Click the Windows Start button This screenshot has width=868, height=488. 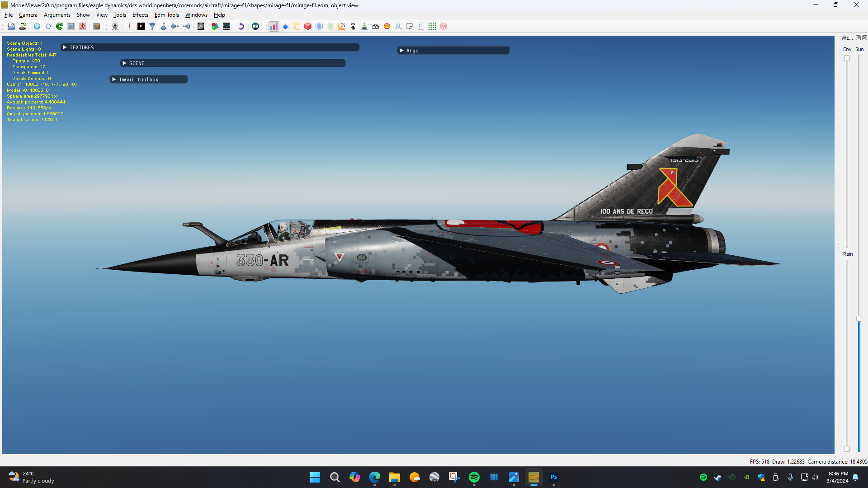(x=315, y=477)
